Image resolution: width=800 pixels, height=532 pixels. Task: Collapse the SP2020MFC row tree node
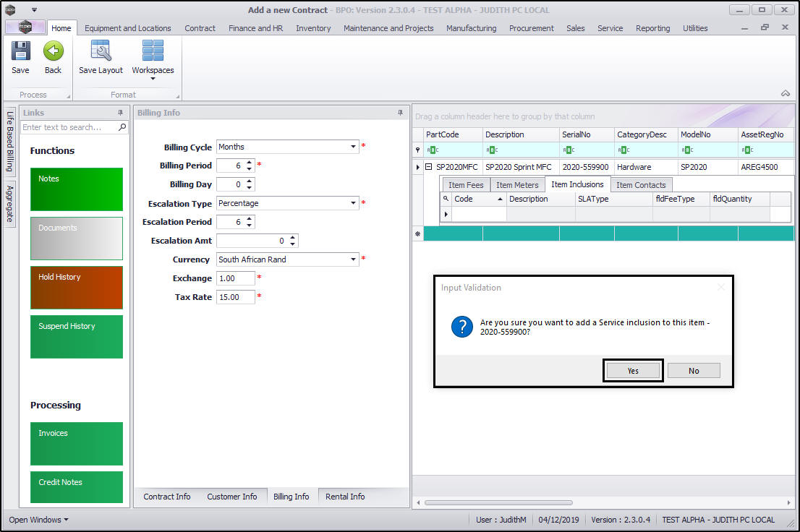click(429, 167)
